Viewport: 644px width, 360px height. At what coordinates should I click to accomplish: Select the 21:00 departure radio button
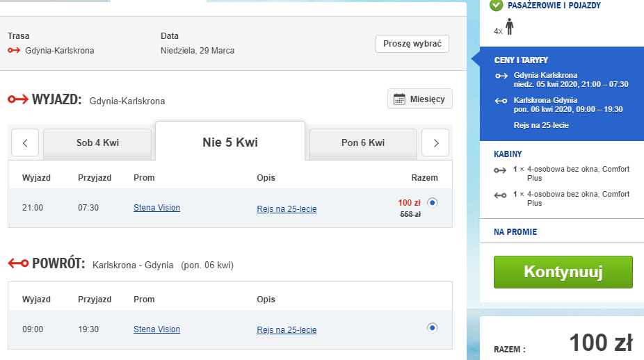click(433, 203)
